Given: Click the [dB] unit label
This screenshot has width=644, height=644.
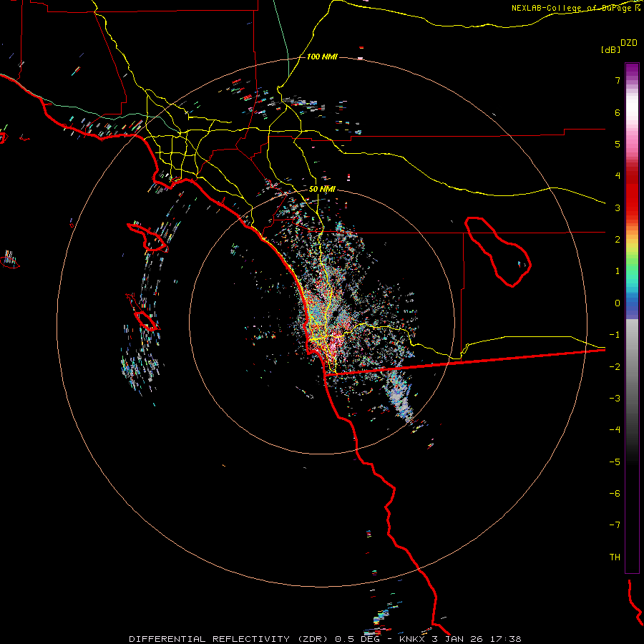Looking at the screenshot, I should coord(610,49).
